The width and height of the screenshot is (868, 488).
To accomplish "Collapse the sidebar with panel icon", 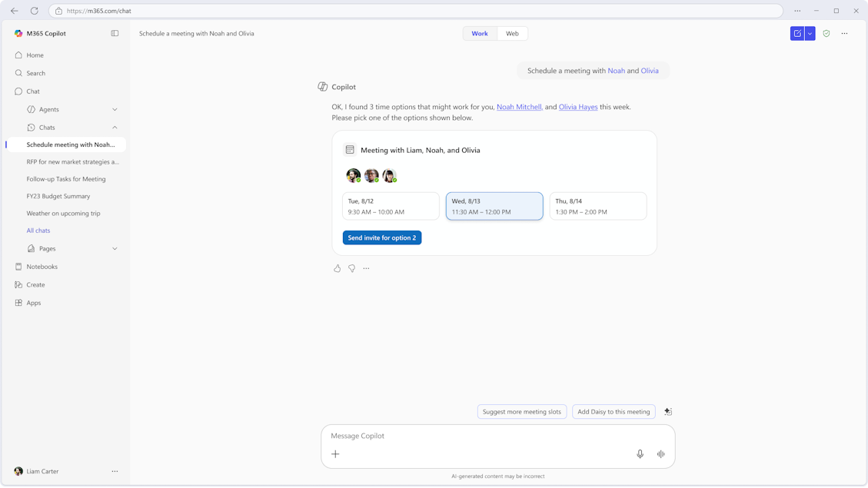I will click(115, 34).
